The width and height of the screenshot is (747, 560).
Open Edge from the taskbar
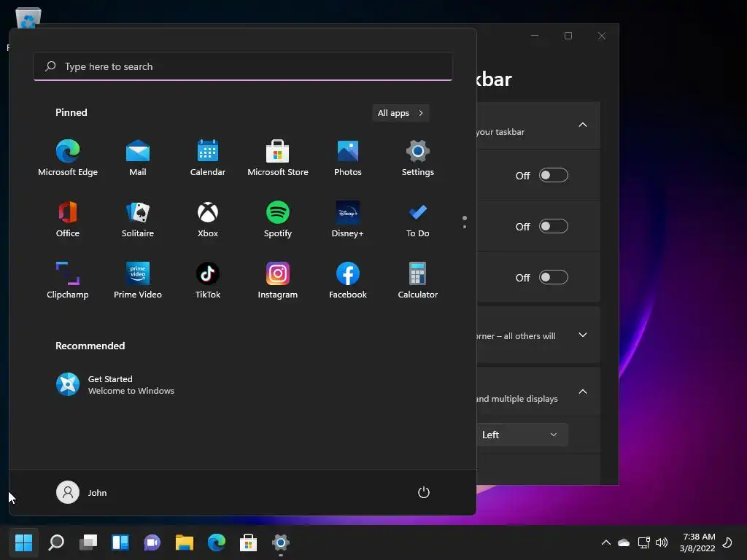click(x=216, y=542)
